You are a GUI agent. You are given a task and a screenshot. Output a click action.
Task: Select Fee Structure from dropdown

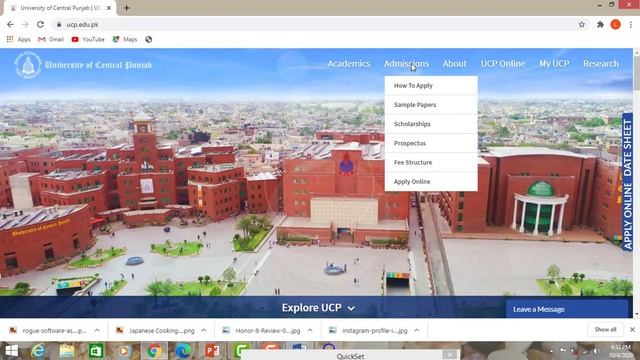click(x=431, y=162)
